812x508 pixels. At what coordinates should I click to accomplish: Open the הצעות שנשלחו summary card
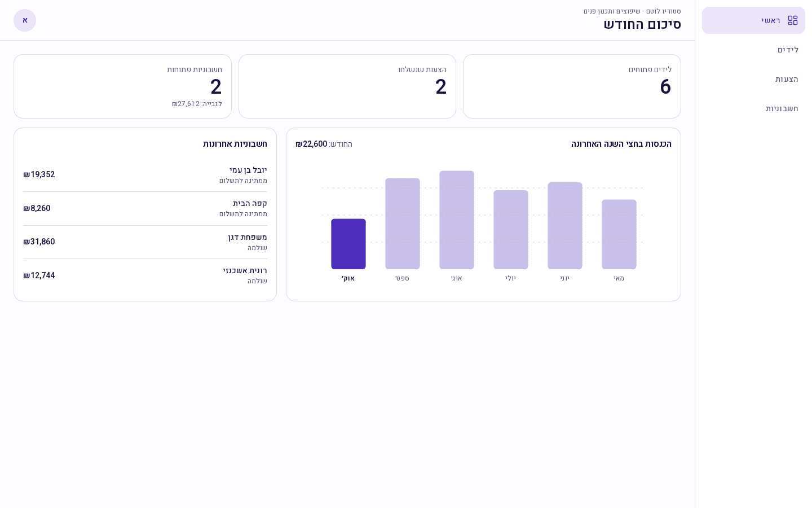[347, 86]
